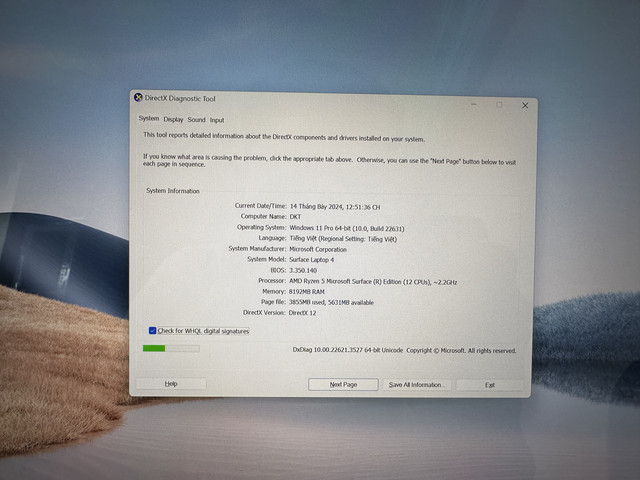Open the Display tab
Image resolution: width=640 pixels, height=480 pixels.
click(x=173, y=120)
